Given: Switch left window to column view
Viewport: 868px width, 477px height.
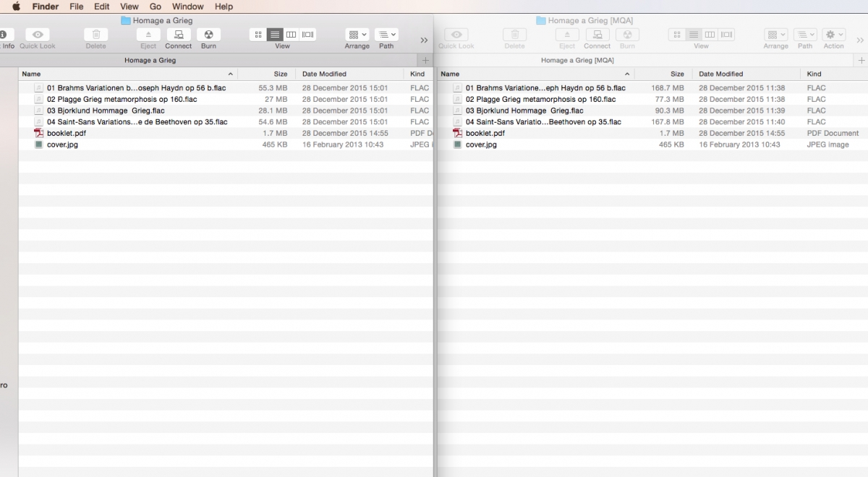Looking at the screenshot, I should 291,34.
